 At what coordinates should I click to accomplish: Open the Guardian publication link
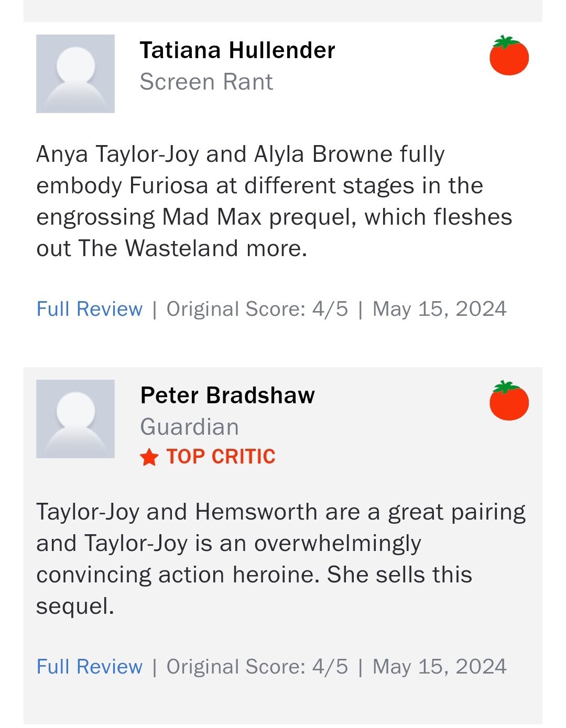point(189,427)
